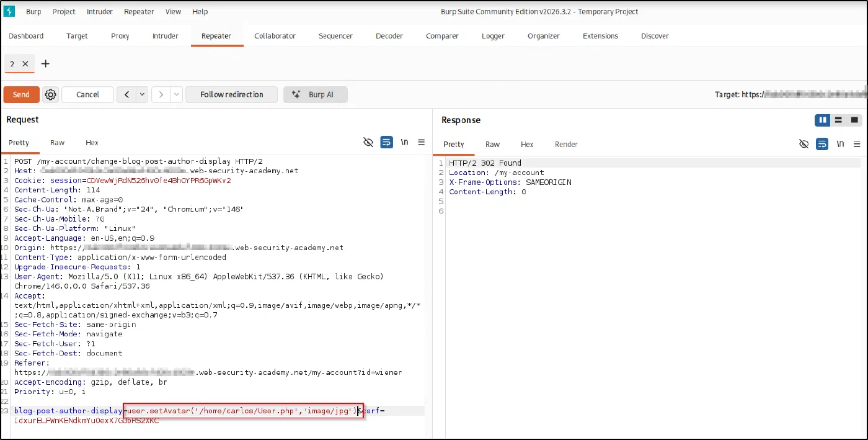The height and width of the screenshot is (440, 868).
Task: Select Render view in Response pane
Action: click(566, 144)
